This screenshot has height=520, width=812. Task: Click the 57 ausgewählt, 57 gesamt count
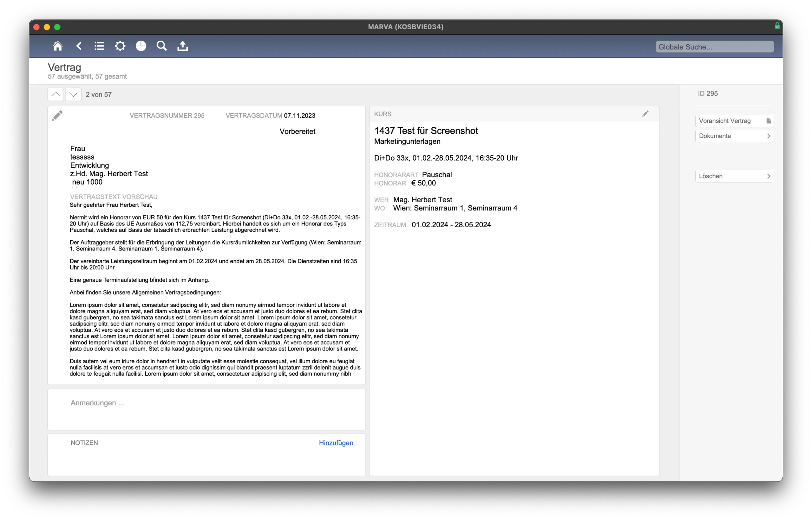(87, 76)
